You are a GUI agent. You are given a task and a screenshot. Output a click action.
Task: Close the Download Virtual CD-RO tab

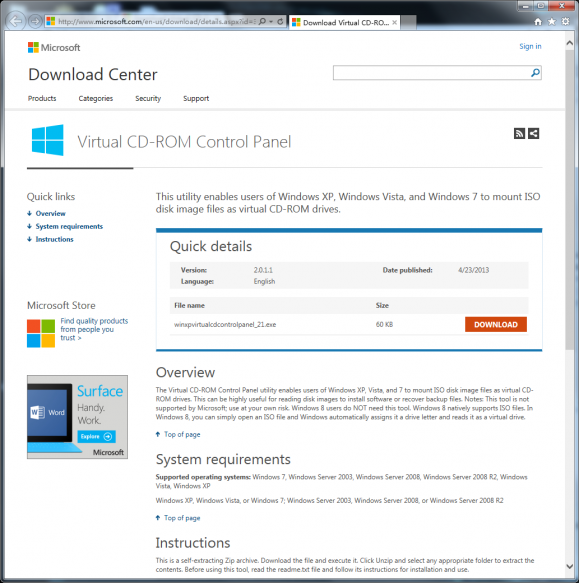click(x=395, y=23)
